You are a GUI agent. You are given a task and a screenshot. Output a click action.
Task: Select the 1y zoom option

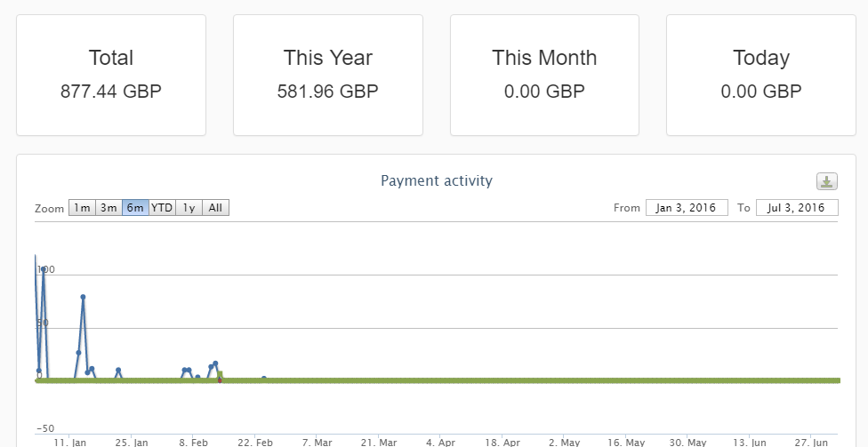click(x=189, y=208)
